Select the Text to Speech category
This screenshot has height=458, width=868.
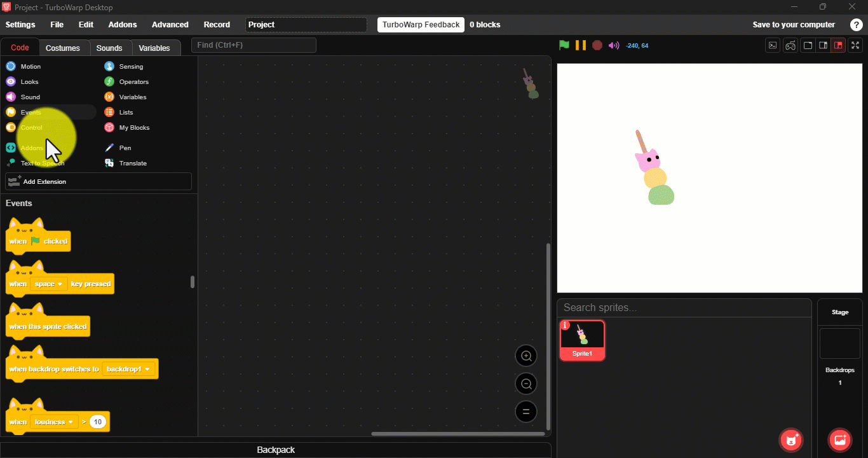[36, 163]
